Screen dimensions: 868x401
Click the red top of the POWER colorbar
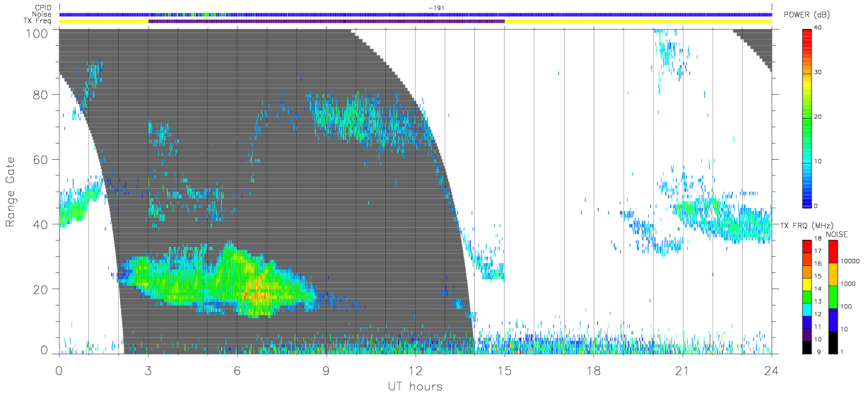[x=807, y=35]
